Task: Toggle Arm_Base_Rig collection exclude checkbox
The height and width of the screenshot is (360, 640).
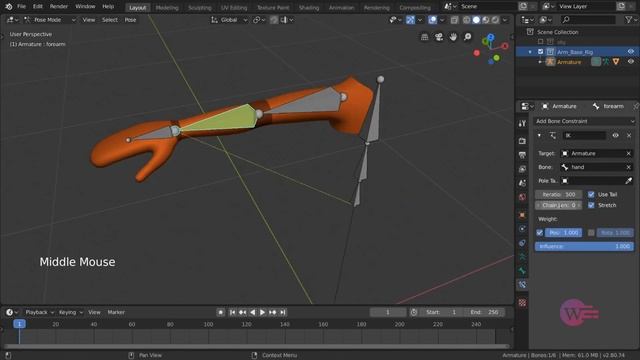Action: (540, 52)
